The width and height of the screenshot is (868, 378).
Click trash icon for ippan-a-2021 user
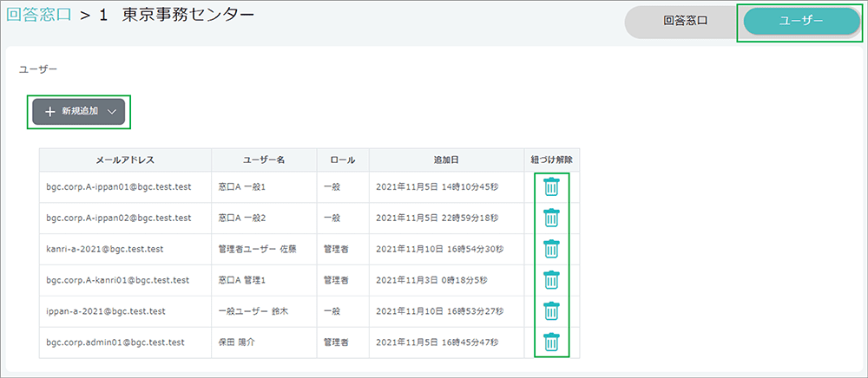pyautogui.click(x=551, y=311)
